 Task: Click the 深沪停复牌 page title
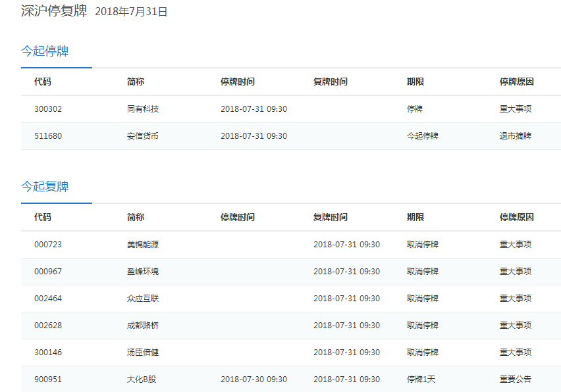coord(54,11)
